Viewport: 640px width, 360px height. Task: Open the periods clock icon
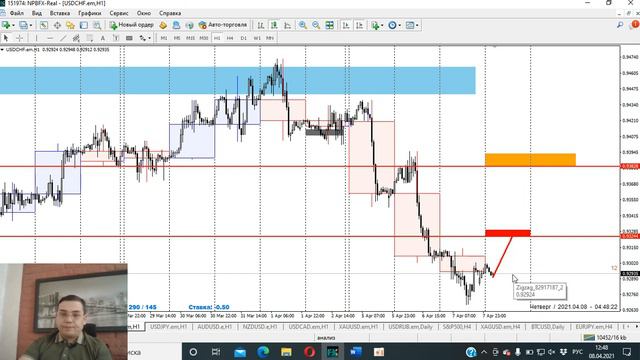pos(392,25)
